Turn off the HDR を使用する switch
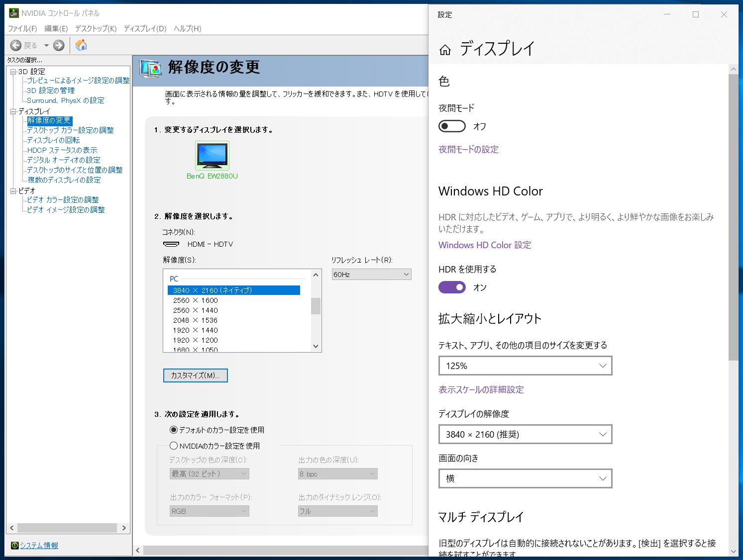 (x=452, y=287)
